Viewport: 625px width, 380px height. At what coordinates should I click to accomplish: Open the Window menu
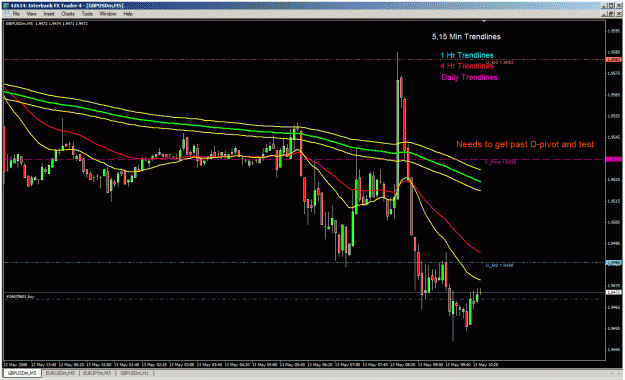tap(108, 14)
